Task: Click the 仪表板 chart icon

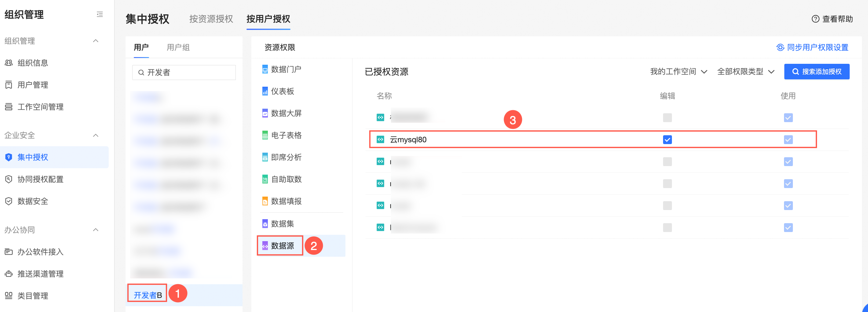Action: click(x=265, y=91)
